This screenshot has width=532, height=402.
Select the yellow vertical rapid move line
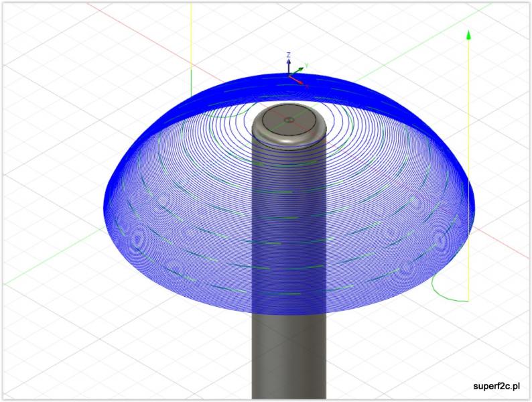(x=468, y=167)
